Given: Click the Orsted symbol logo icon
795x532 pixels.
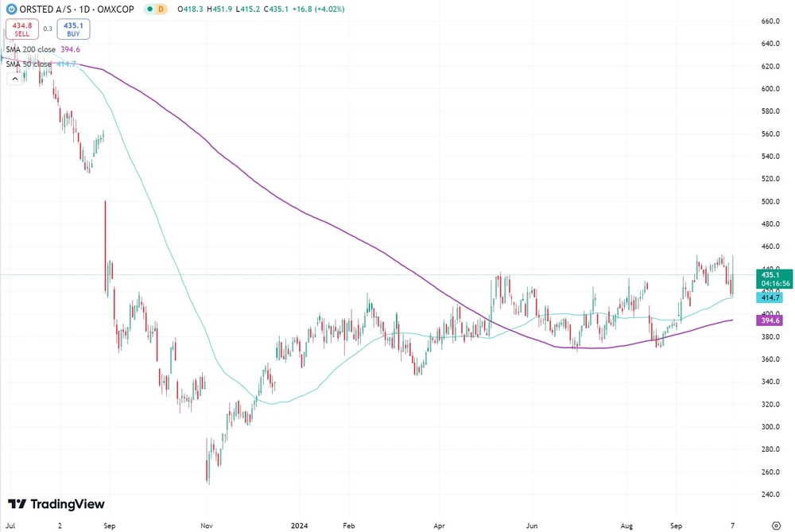Looking at the screenshot, I should coord(11,9).
